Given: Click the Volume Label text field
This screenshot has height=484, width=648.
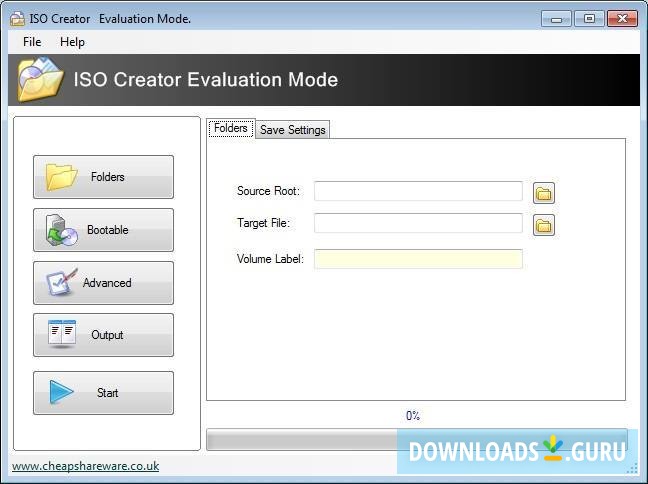Looking at the screenshot, I should [x=418, y=259].
